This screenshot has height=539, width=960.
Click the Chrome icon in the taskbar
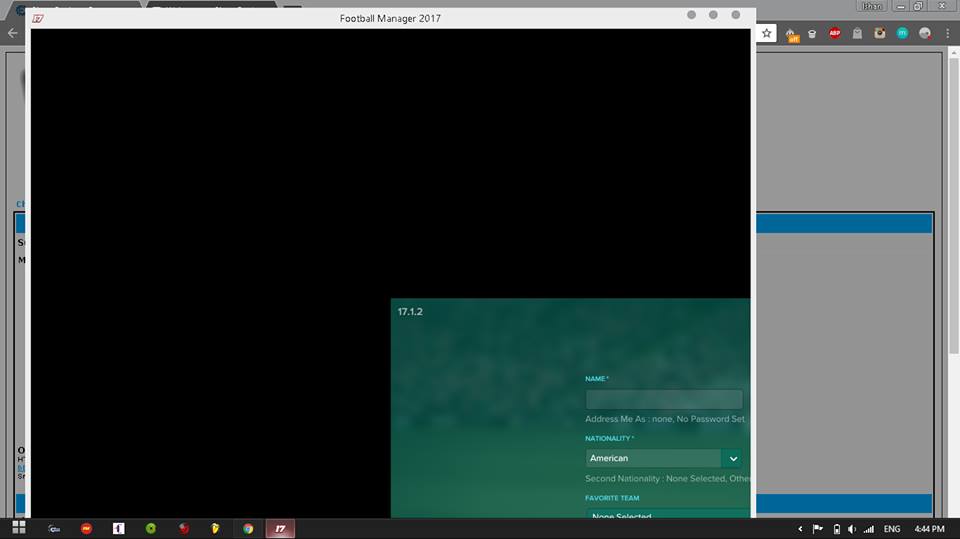tap(248, 528)
